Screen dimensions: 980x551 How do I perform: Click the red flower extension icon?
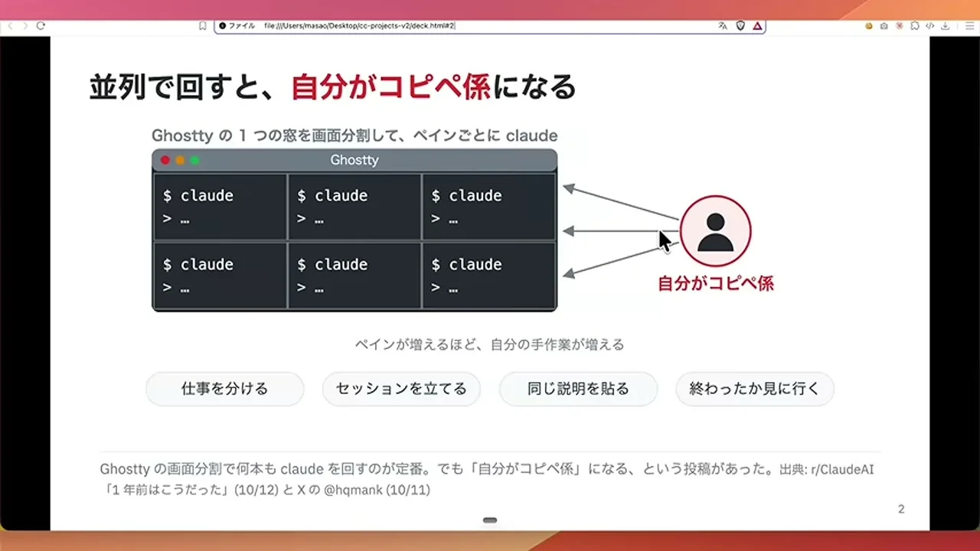pos(900,26)
